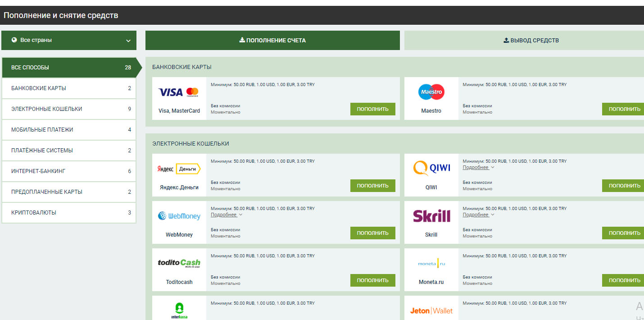Viewport: 644px width, 320px height.
Task: Pick the ToditoCash logo
Action: [179, 263]
